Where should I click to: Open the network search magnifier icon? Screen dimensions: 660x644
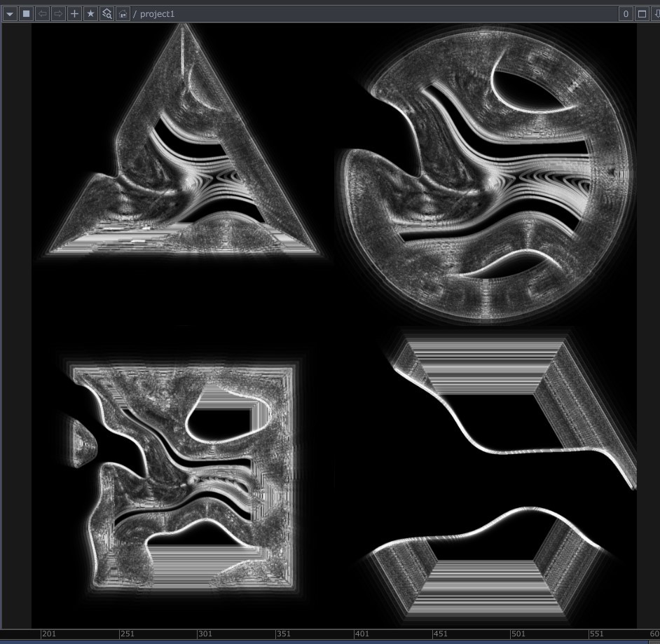(x=106, y=14)
